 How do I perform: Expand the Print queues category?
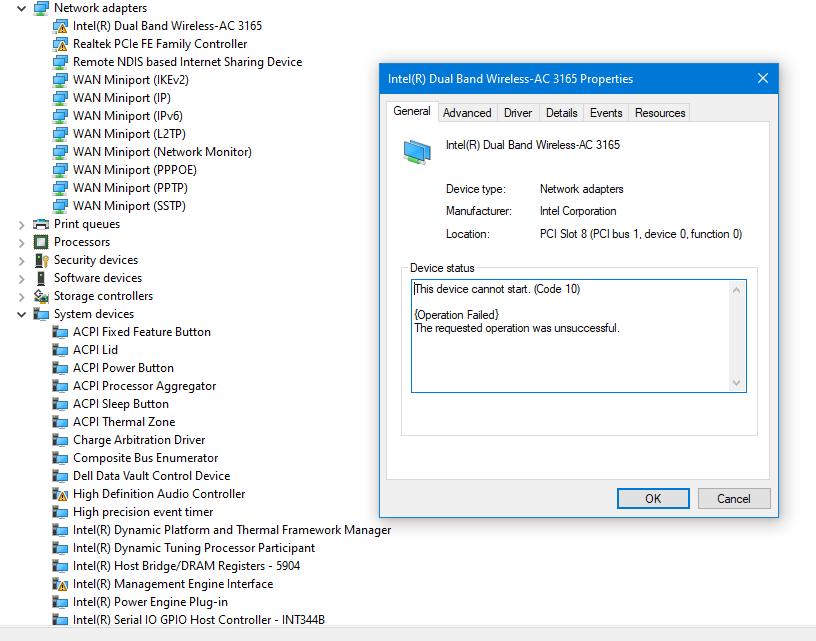coord(21,225)
